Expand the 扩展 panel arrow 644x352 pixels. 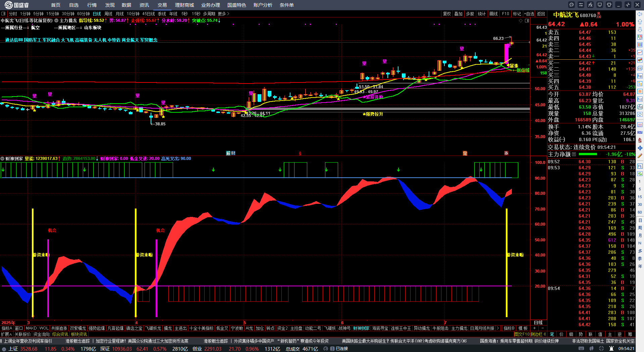click(x=6, y=334)
